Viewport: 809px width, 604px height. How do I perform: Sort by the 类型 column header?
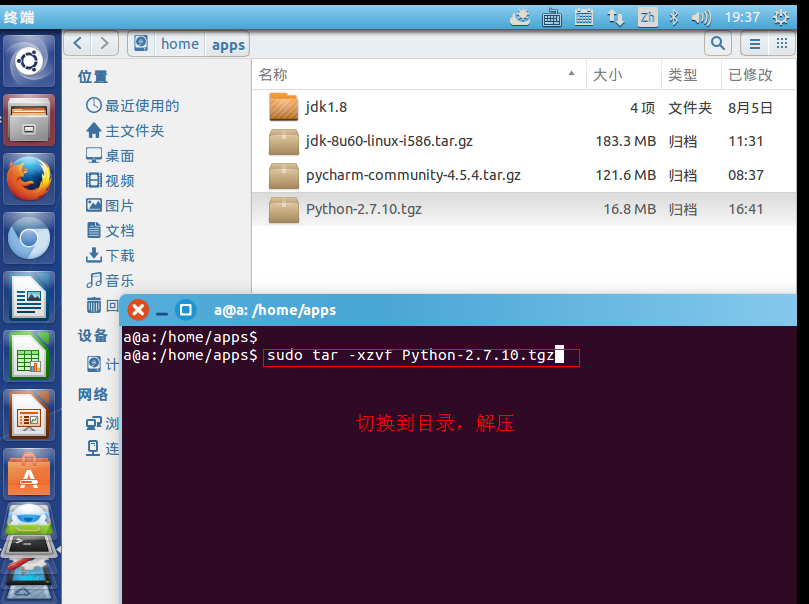[x=691, y=75]
